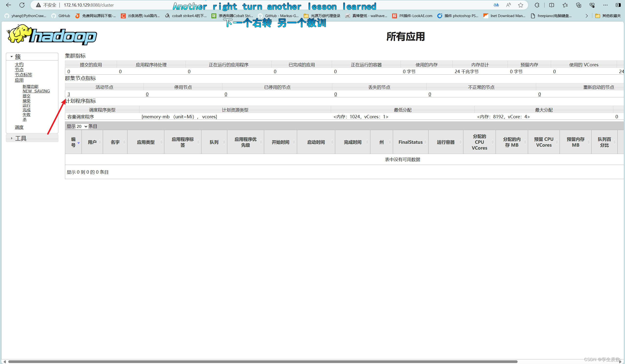Click the horizontal scrollbar at bottom
625x364 pixels.
point(263,362)
